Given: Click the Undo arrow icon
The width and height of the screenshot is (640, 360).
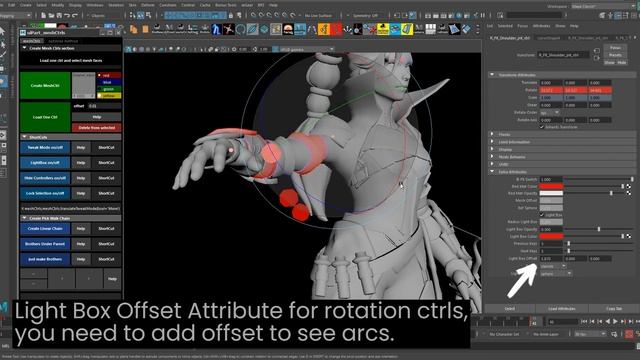Looking at the screenshot, I should click(x=67, y=16).
